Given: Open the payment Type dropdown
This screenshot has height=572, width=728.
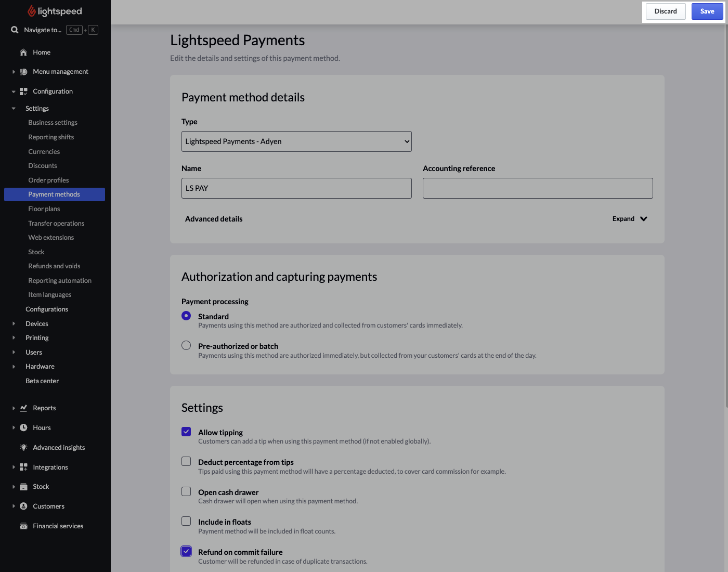Looking at the screenshot, I should point(296,141).
